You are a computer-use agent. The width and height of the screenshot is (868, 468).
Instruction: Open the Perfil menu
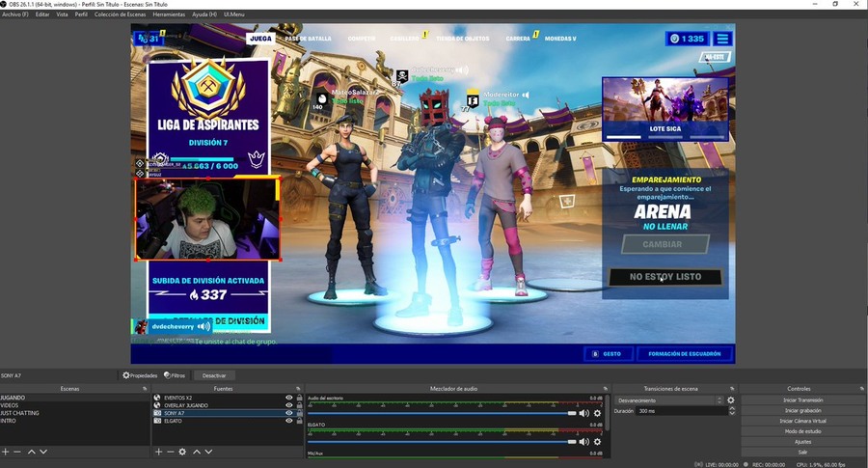point(81,14)
